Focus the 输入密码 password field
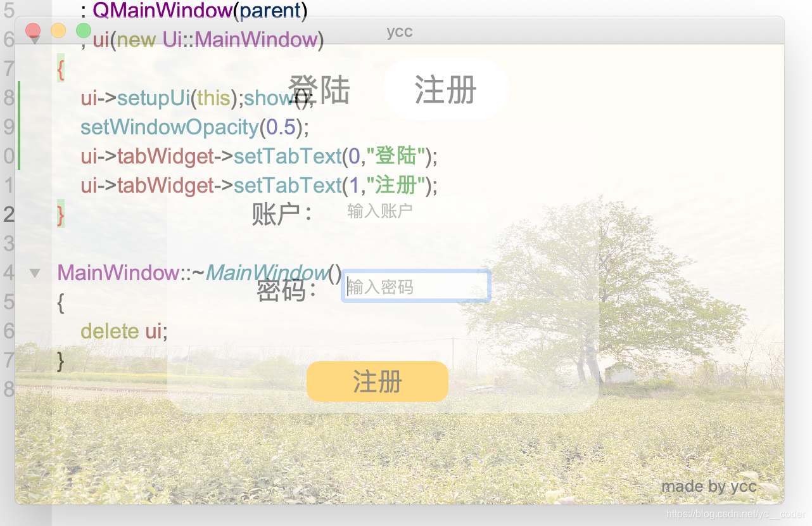 pos(416,286)
